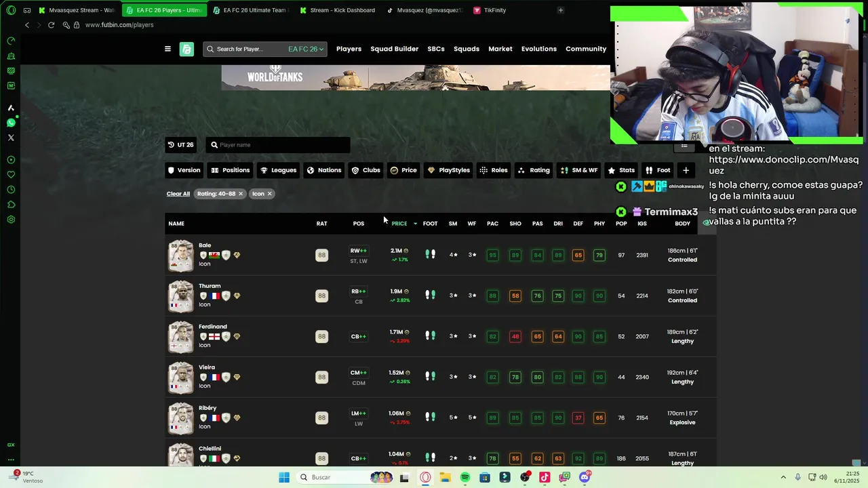Open the Foot filter
868x488 pixels.
point(658,170)
